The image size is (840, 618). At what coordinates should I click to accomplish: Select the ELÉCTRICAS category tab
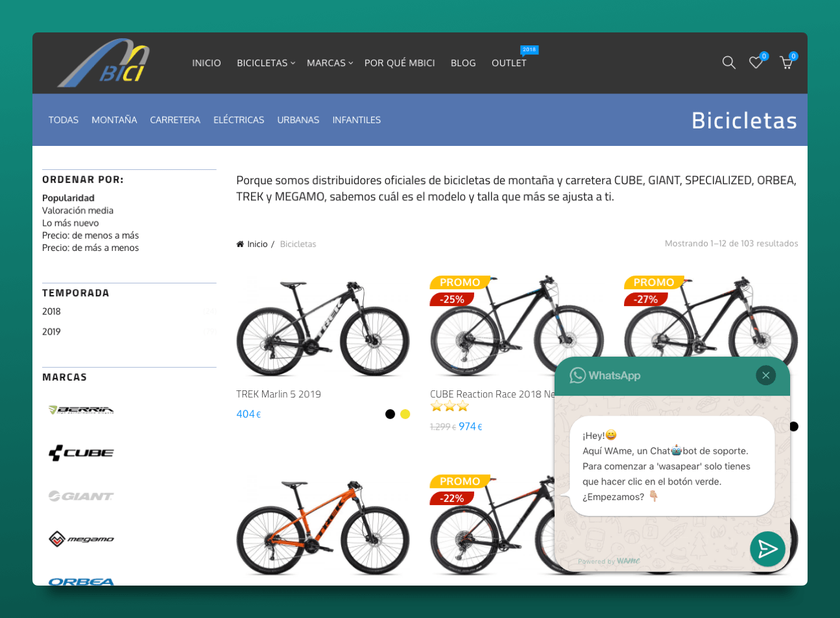tap(239, 120)
